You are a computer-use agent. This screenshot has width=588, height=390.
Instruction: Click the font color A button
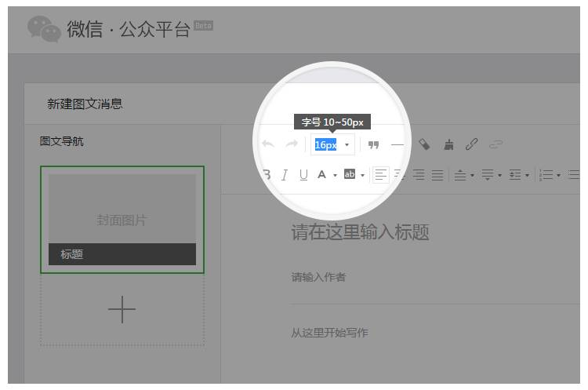(321, 174)
